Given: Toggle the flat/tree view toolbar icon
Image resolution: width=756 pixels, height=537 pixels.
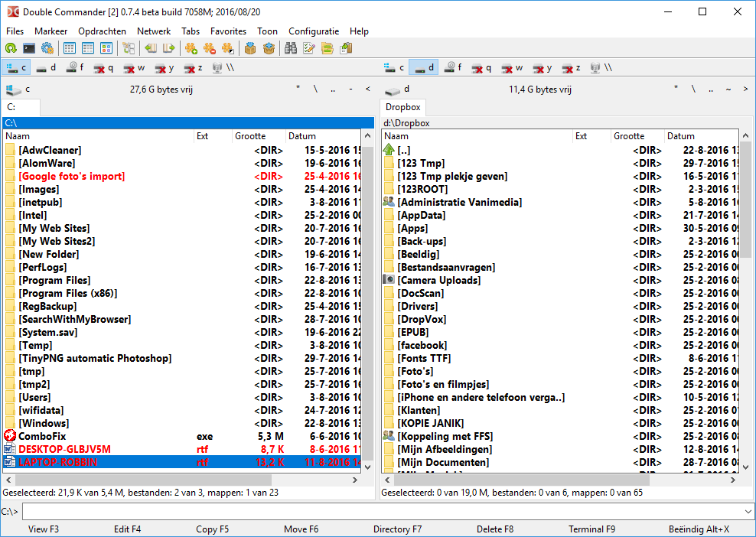Looking at the screenshot, I should point(129,48).
